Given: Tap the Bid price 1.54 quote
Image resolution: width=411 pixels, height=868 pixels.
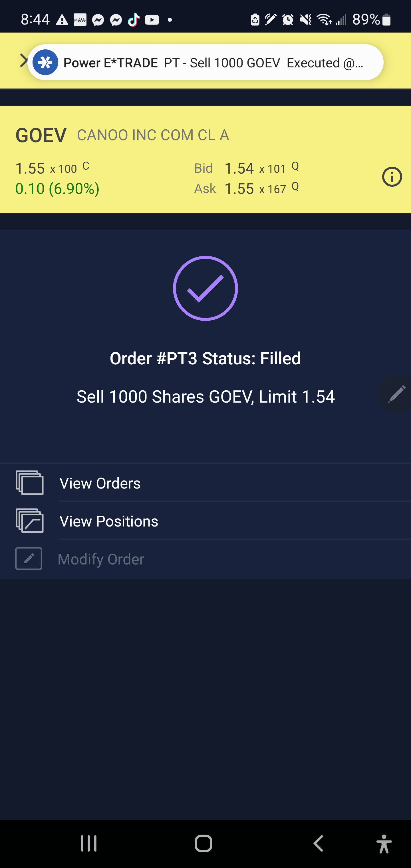Looking at the screenshot, I should tap(239, 168).
